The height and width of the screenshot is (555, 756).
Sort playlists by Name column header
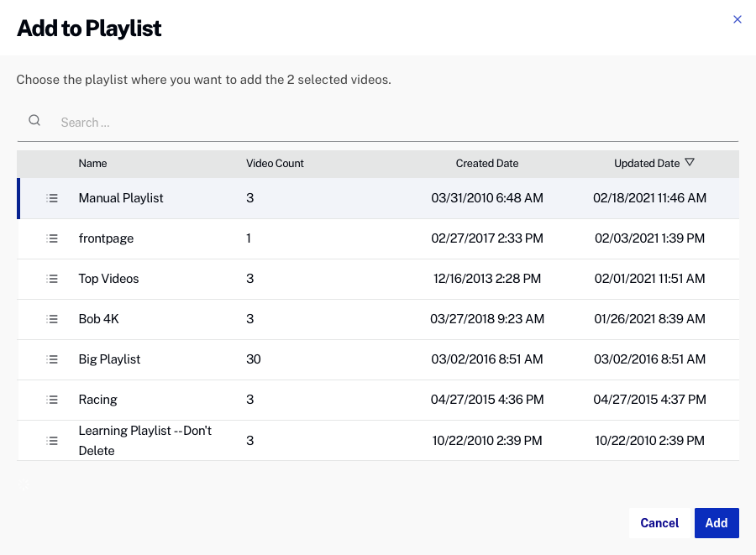coord(92,164)
